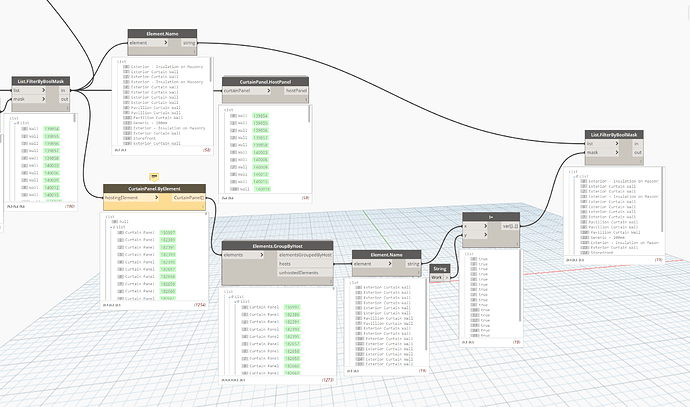This screenshot has width=690, height=407.
Task: Click 'Storefront' in Element.Name preview above HostPanel
Action: (x=142, y=138)
